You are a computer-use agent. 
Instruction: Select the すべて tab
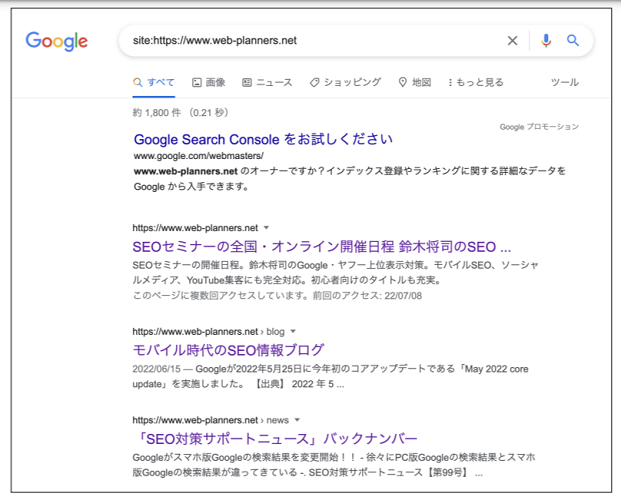[x=154, y=82]
